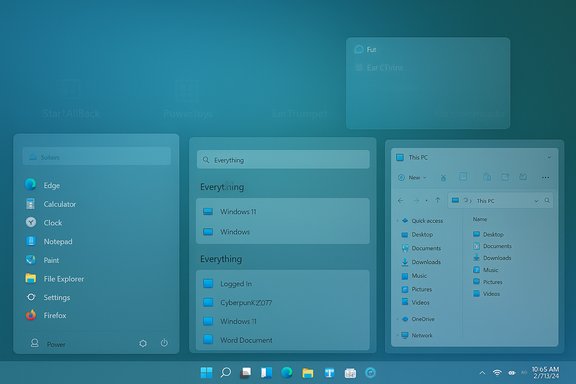The width and height of the screenshot is (576, 384).
Task: Click the search icon in the Explorer address bar
Action: coord(547,201)
